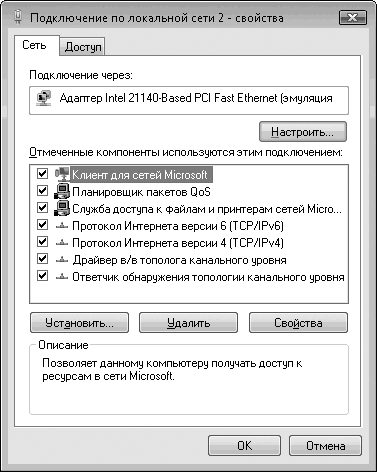The image size is (377, 472).
Task: Select Протокол Интернета версии 4 (TCP/IPv4) entry
Action: pyautogui.click(x=178, y=243)
